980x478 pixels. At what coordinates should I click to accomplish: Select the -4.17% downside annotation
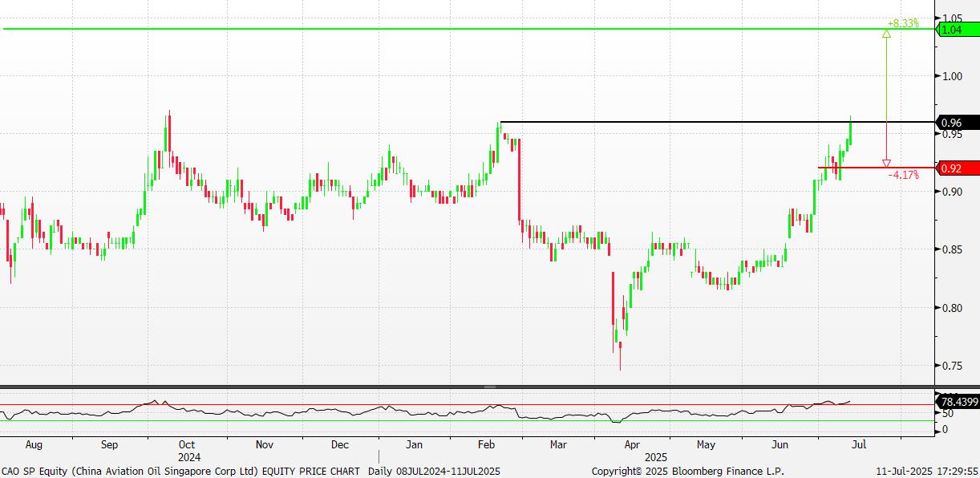903,174
